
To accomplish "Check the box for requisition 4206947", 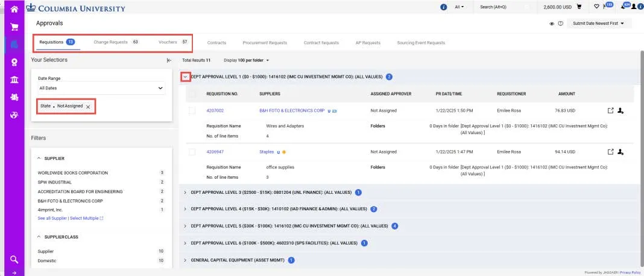I will 192,152.
